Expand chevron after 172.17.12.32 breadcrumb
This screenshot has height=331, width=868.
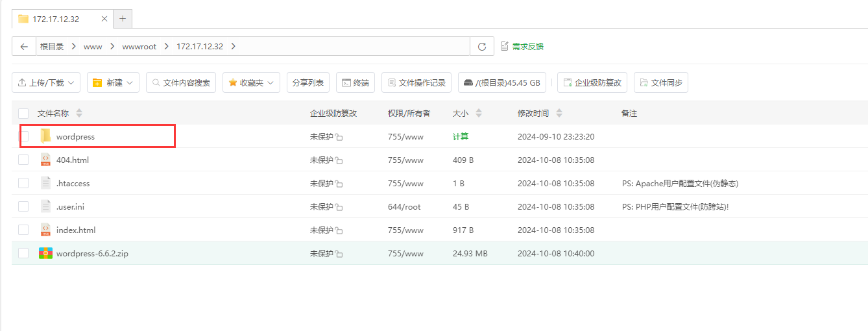click(233, 46)
